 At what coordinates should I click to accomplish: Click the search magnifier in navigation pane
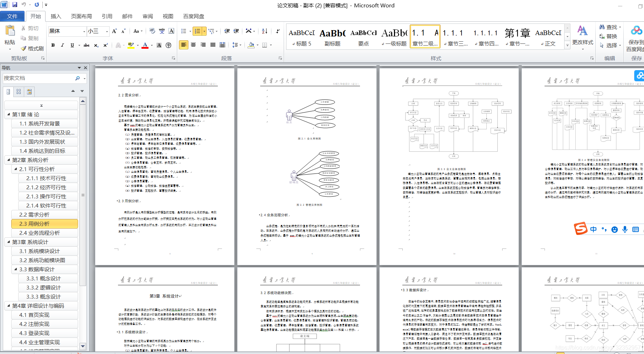coord(77,78)
